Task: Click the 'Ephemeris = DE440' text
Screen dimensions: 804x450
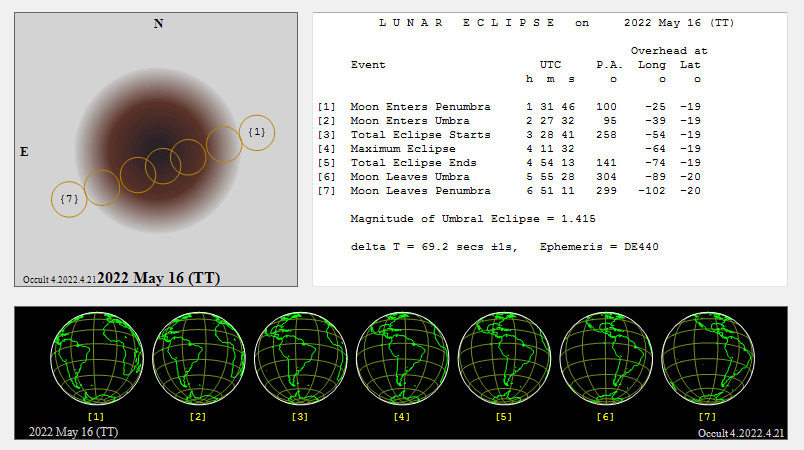Action: point(599,247)
